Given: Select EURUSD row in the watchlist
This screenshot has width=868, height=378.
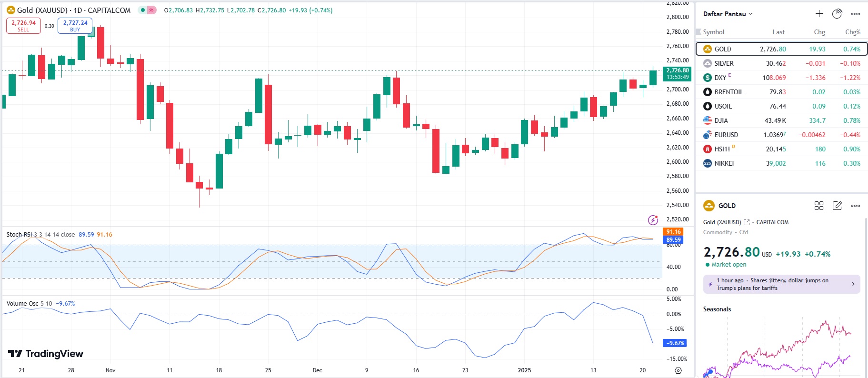Looking at the screenshot, I should [726, 135].
